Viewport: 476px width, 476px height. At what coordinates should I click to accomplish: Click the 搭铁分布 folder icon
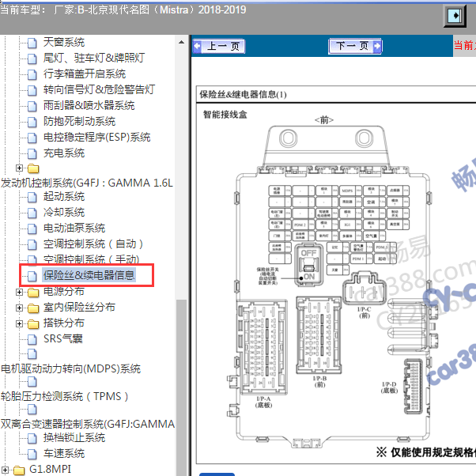tap(33, 324)
